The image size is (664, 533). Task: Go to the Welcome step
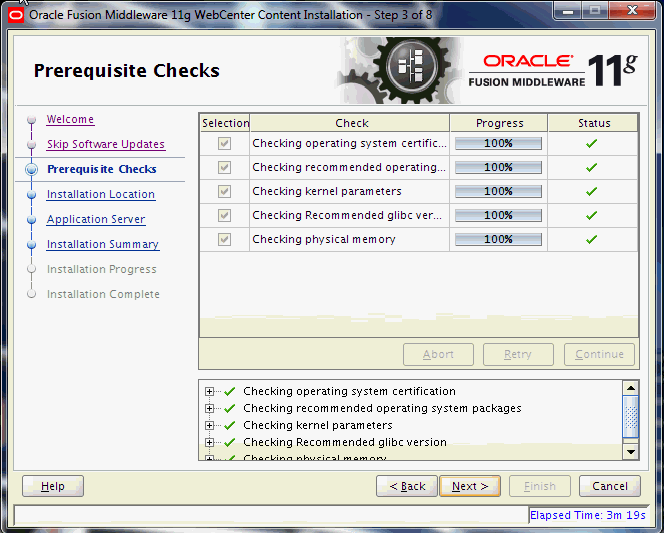(70, 119)
